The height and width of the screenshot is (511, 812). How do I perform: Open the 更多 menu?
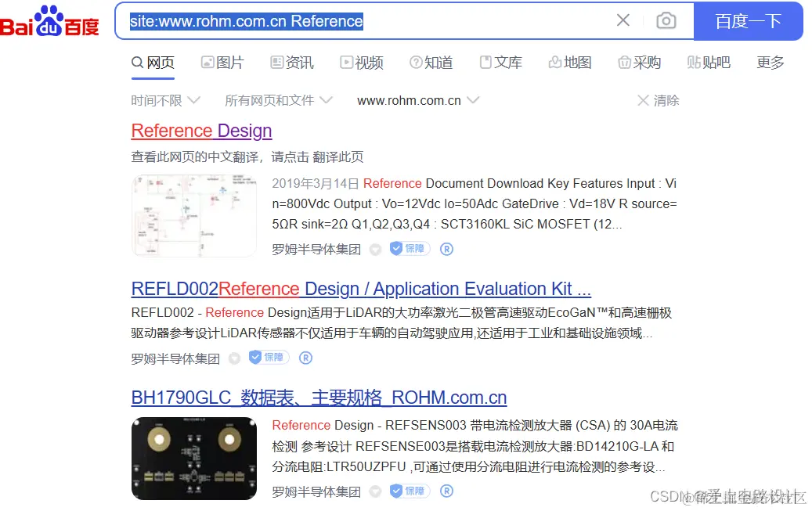tap(770, 63)
